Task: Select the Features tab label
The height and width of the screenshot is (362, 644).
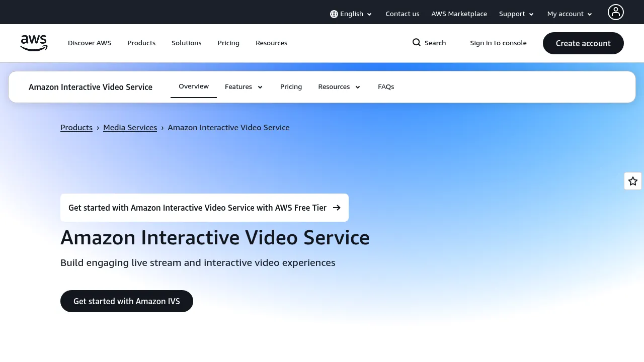Action: coord(238,87)
